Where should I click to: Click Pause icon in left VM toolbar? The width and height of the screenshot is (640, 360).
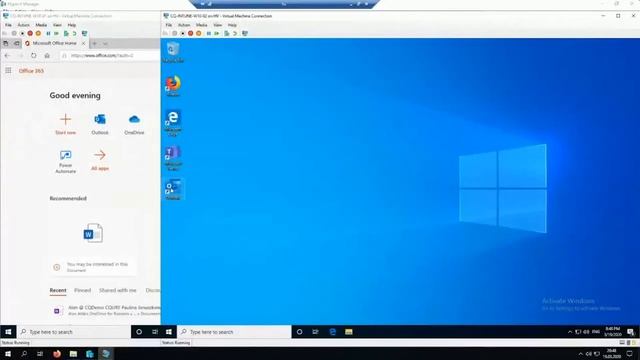(48, 33)
